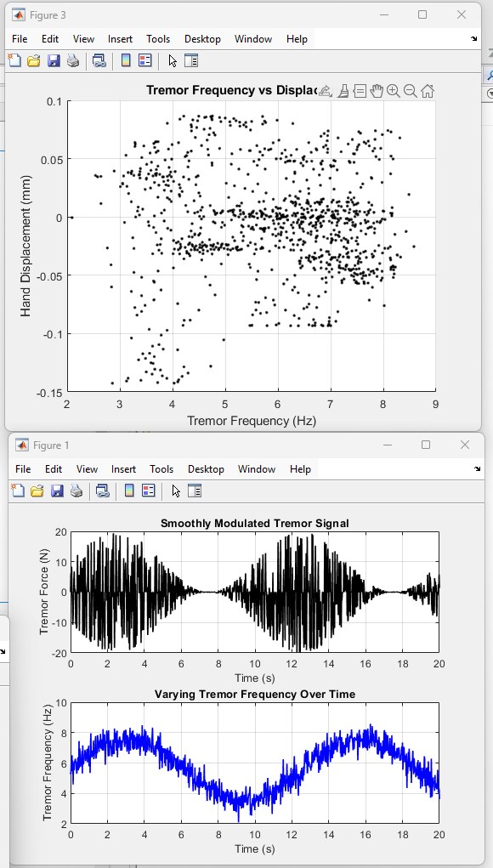The height and width of the screenshot is (868, 493).
Task: Open the Help menu in Figure 3
Action: (x=297, y=39)
